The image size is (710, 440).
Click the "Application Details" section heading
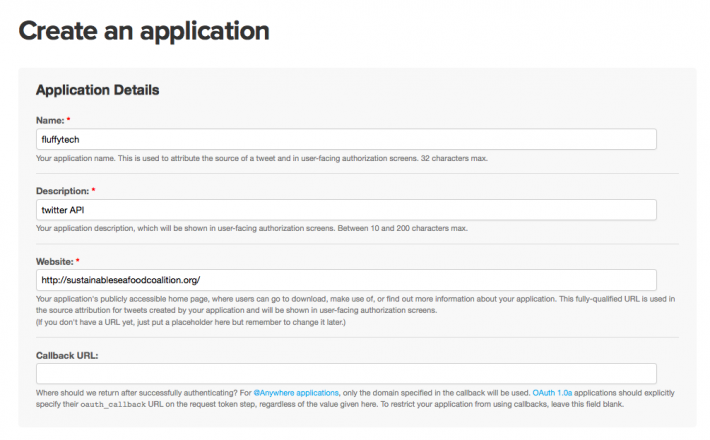pyautogui.click(x=97, y=90)
